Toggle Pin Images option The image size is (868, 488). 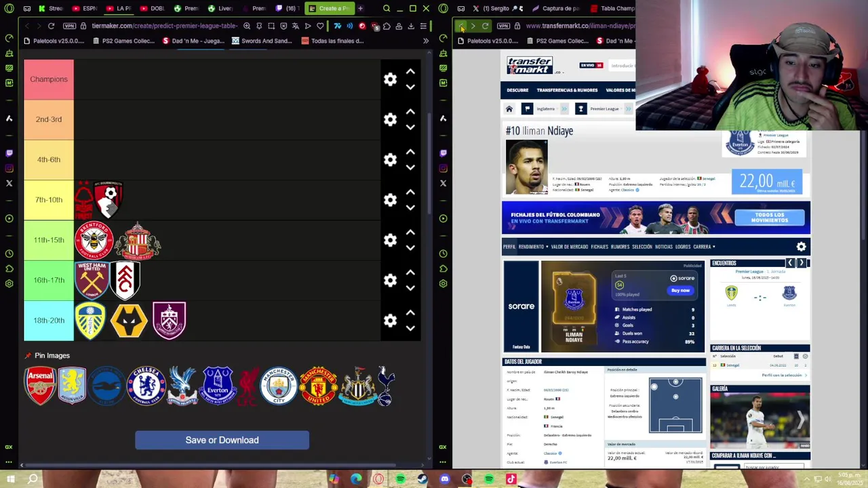coord(47,355)
